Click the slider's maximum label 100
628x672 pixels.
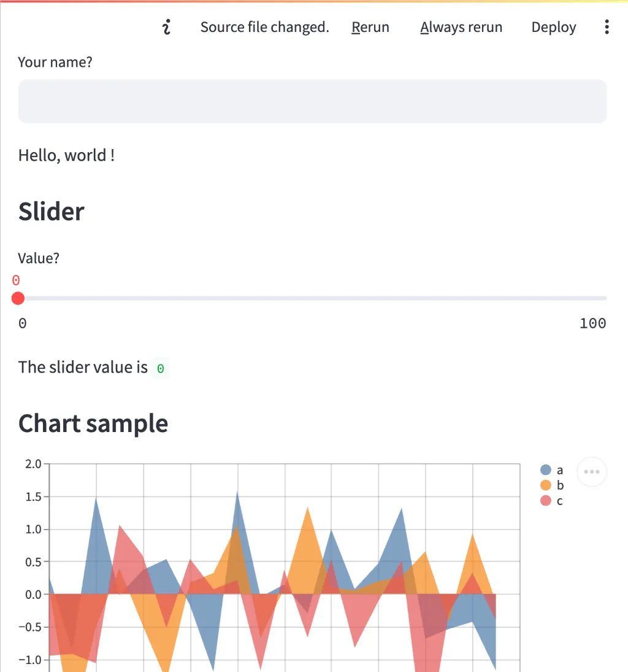(x=592, y=323)
